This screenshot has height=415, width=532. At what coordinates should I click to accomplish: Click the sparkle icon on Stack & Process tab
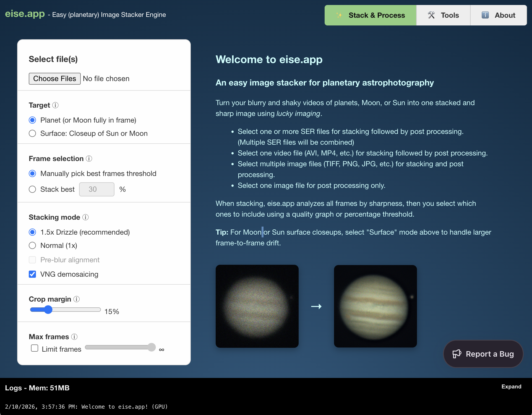coord(339,15)
